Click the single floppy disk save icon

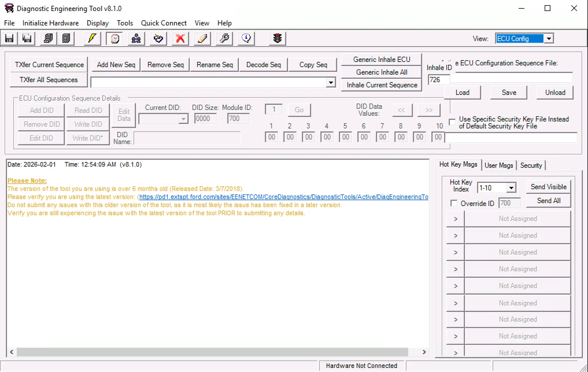tap(9, 38)
